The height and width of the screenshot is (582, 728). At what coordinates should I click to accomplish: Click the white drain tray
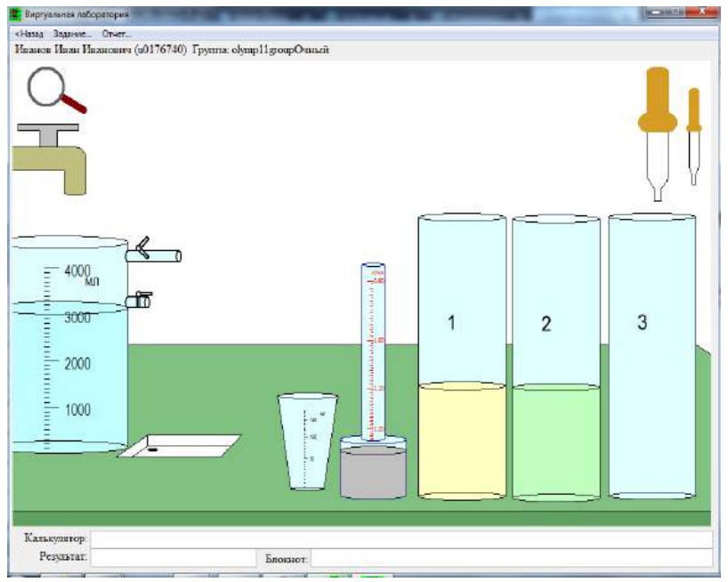pyautogui.click(x=179, y=446)
